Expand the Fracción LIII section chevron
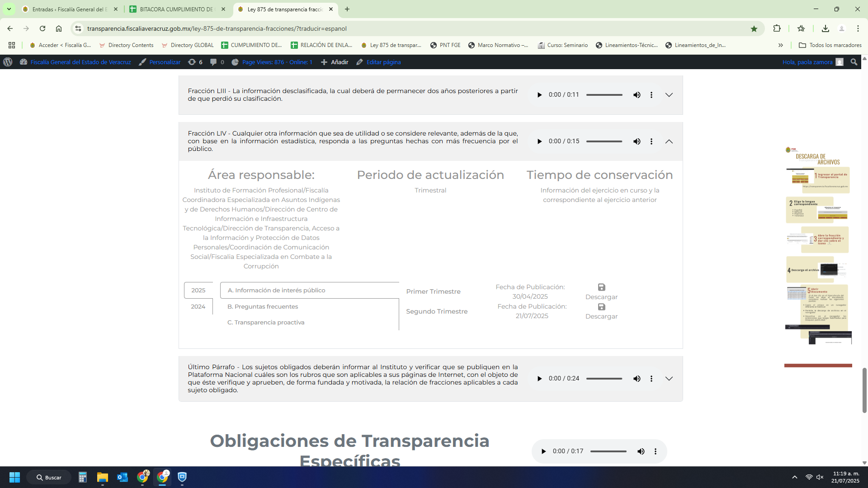 (x=669, y=95)
